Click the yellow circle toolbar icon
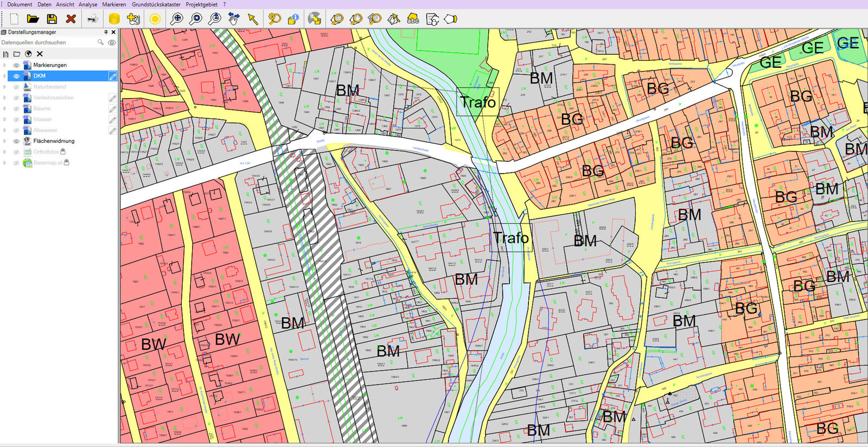 [x=155, y=19]
